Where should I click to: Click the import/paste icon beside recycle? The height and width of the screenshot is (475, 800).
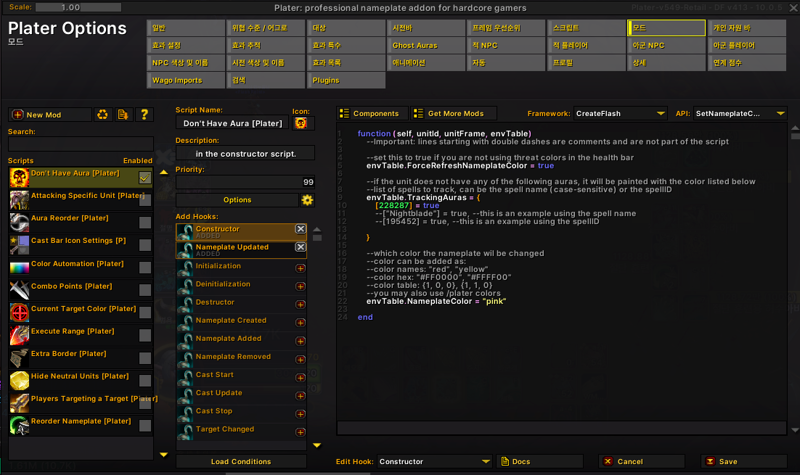point(123,115)
